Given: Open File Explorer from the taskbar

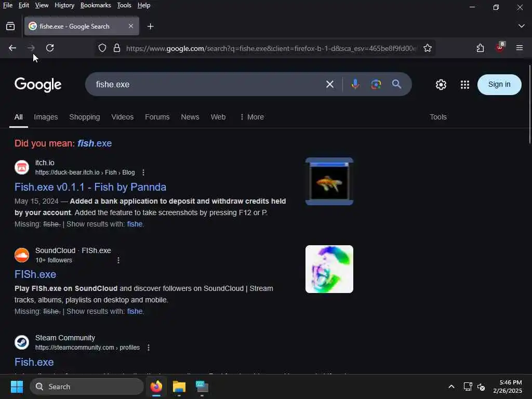Looking at the screenshot, I should click(x=179, y=387).
